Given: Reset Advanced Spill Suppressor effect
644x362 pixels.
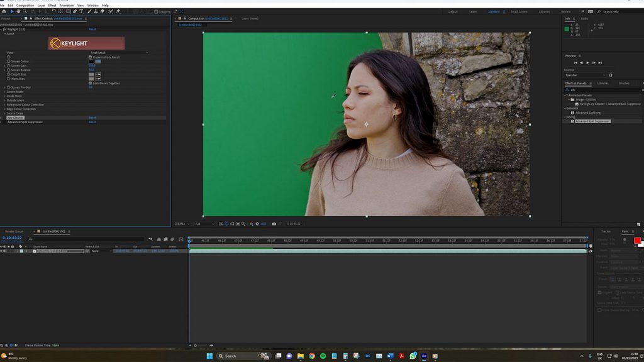Looking at the screenshot, I should [x=92, y=122].
